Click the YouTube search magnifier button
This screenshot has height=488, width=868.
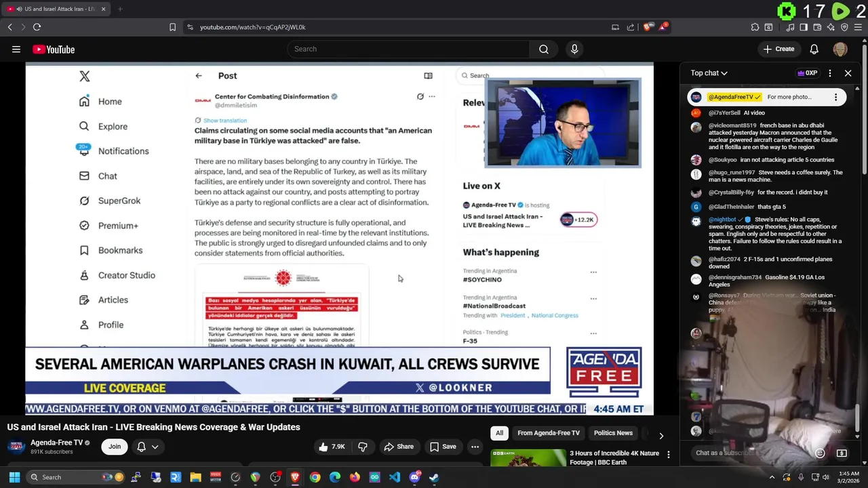[544, 49]
